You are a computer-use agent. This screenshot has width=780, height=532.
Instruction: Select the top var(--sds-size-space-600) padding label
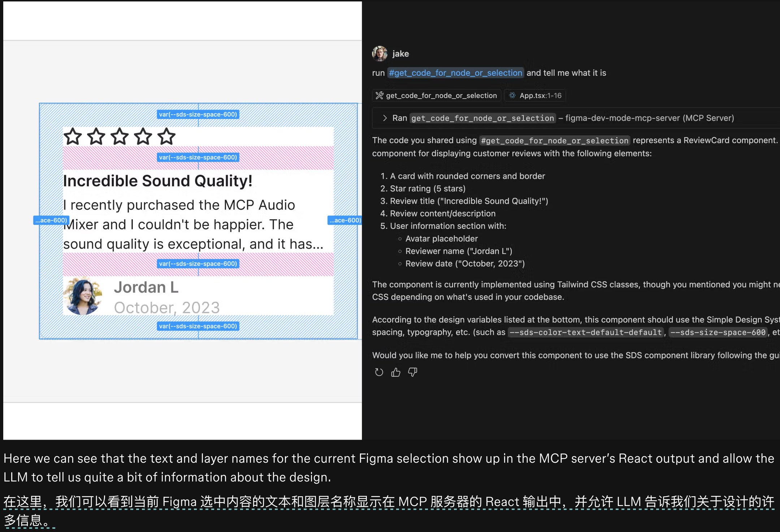pos(198,114)
